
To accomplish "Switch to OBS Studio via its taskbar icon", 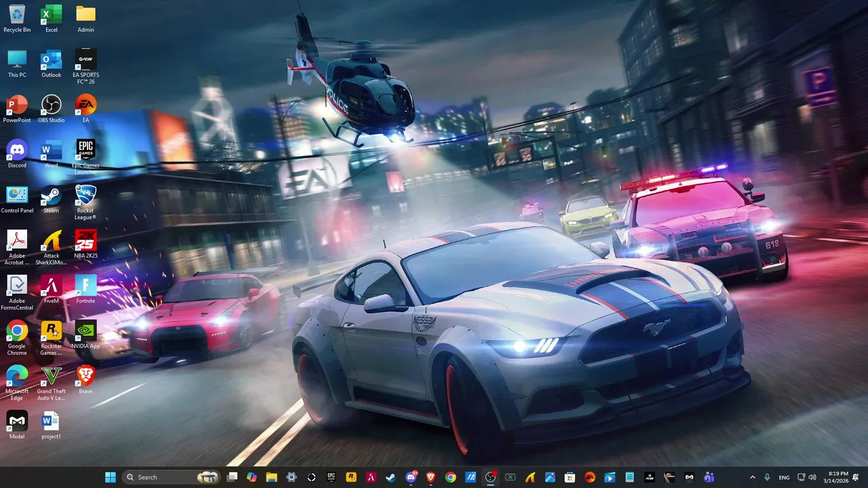I will point(490,477).
